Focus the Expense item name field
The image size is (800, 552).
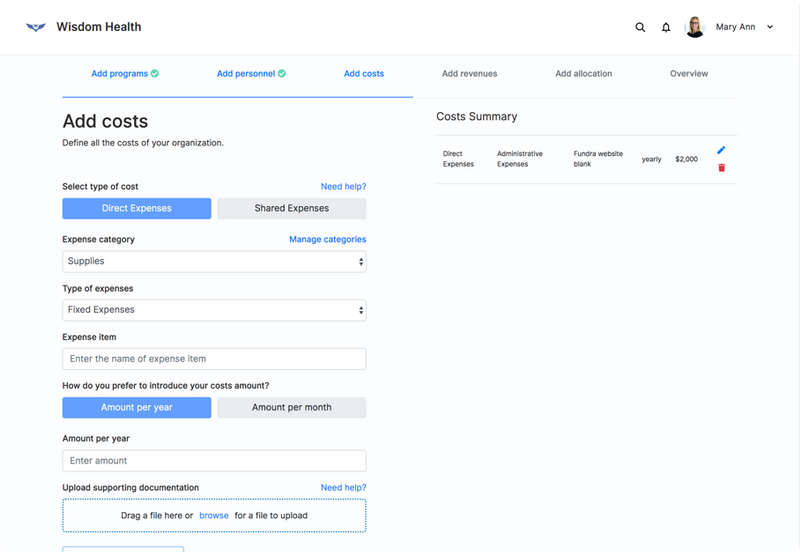[x=214, y=359]
